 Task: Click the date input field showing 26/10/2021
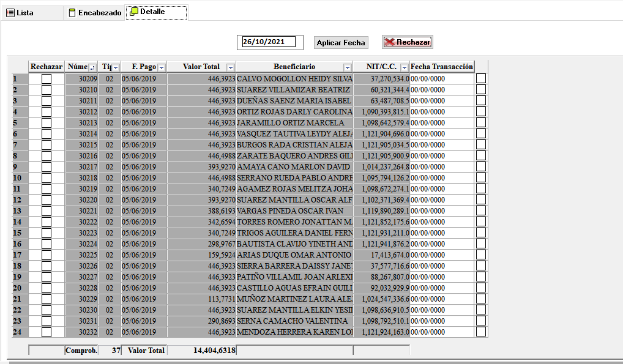tap(269, 42)
